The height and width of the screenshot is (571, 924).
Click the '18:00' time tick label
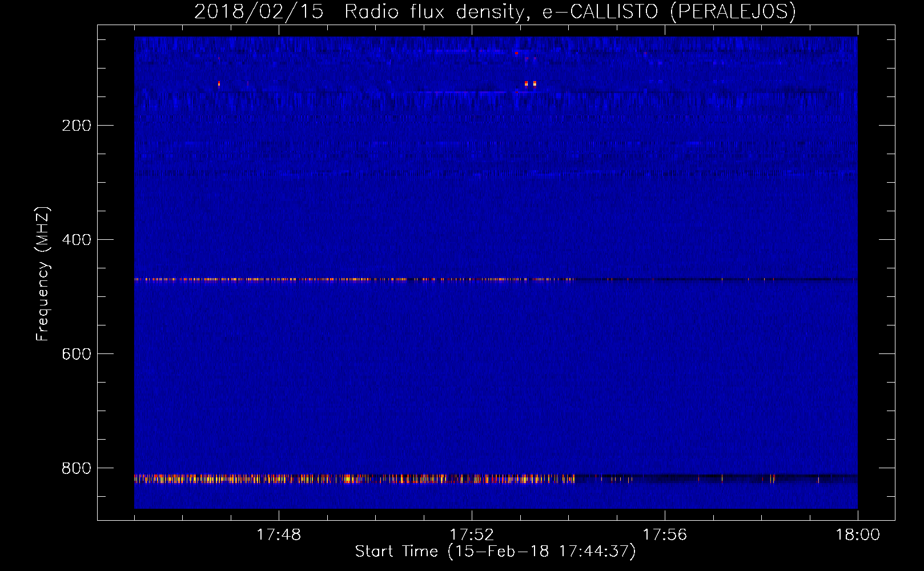pos(858,535)
